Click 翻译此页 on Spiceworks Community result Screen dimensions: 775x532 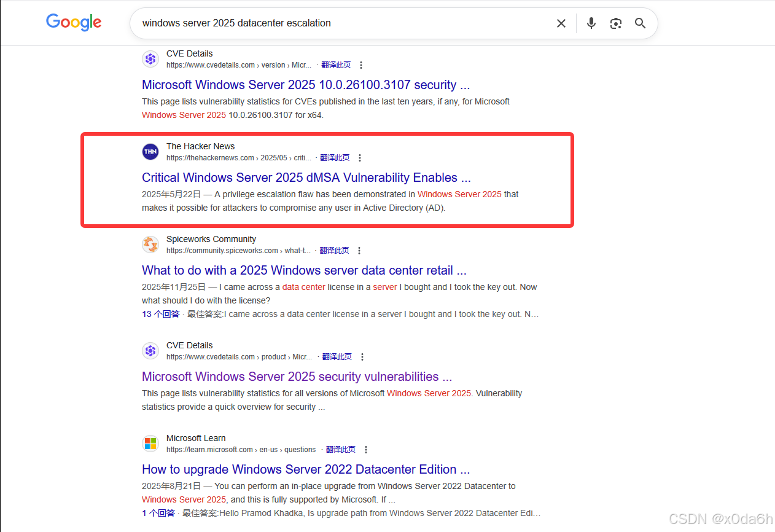[334, 251]
